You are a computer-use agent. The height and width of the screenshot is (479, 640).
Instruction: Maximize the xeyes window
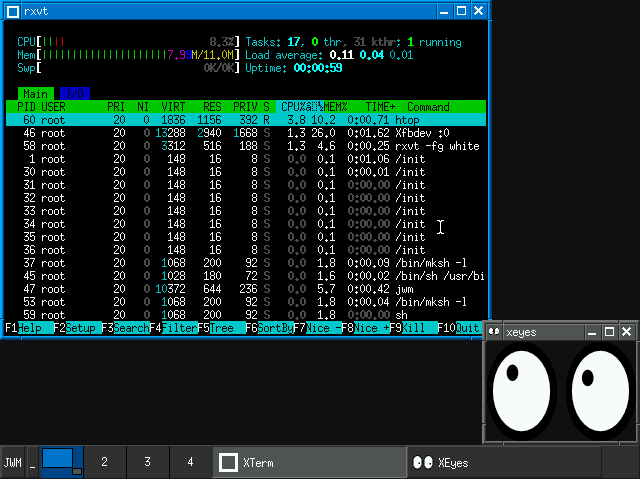coord(609,332)
